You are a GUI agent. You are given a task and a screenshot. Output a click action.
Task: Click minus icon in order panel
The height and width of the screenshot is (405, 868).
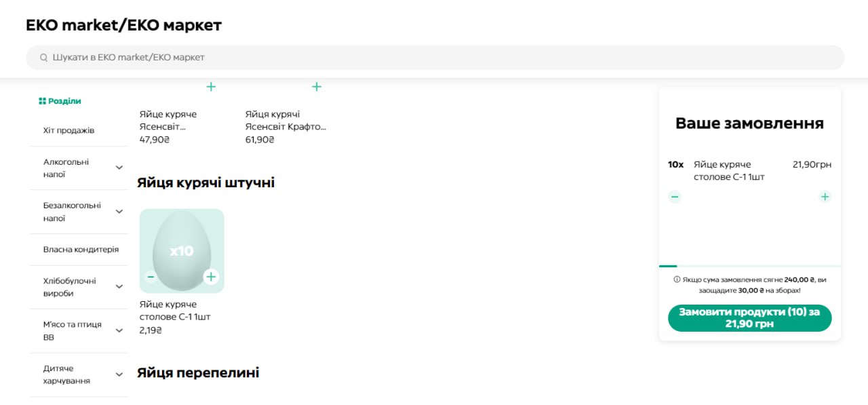point(675,197)
